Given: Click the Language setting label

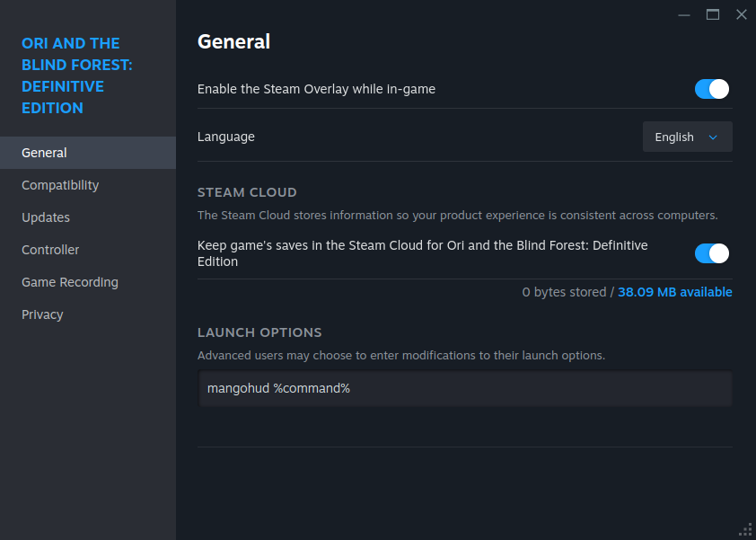Looking at the screenshot, I should [x=226, y=137].
